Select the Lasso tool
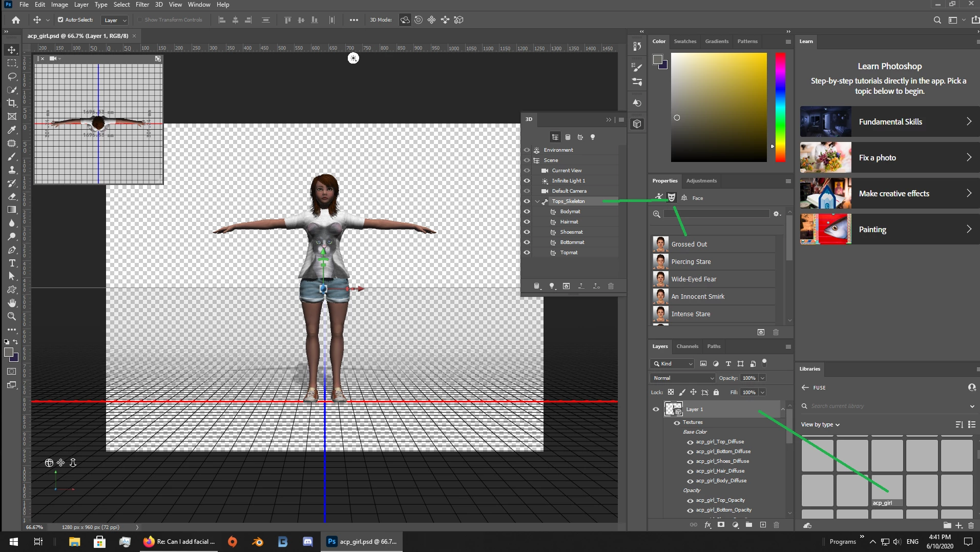This screenshot has height=552, width=980. coord(12,76)
